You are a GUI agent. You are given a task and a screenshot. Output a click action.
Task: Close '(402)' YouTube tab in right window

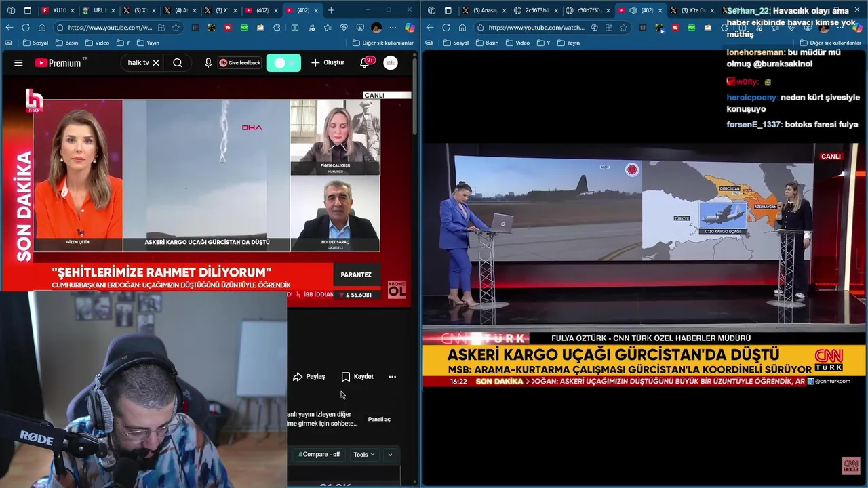pos(660,10)
